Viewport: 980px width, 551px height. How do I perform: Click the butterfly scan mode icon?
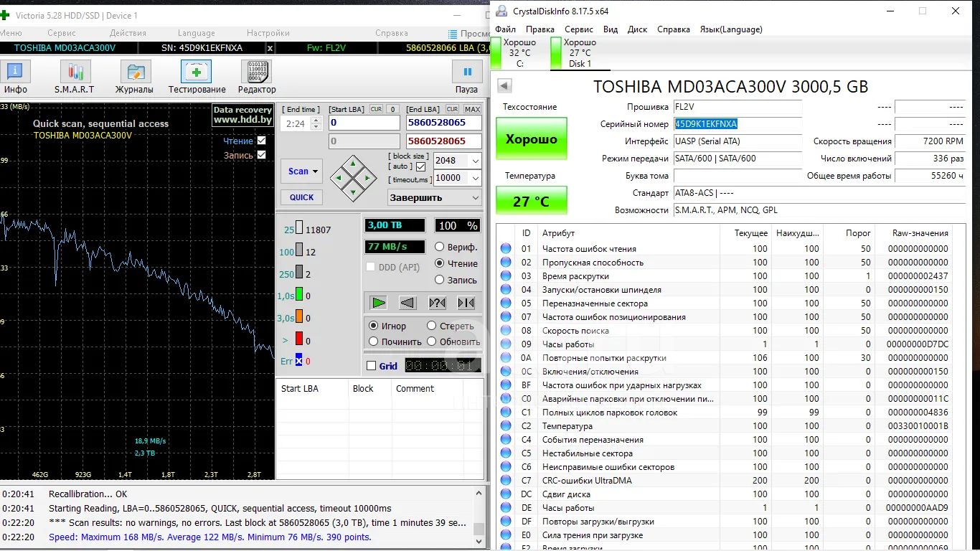click(x=466, y=303)
